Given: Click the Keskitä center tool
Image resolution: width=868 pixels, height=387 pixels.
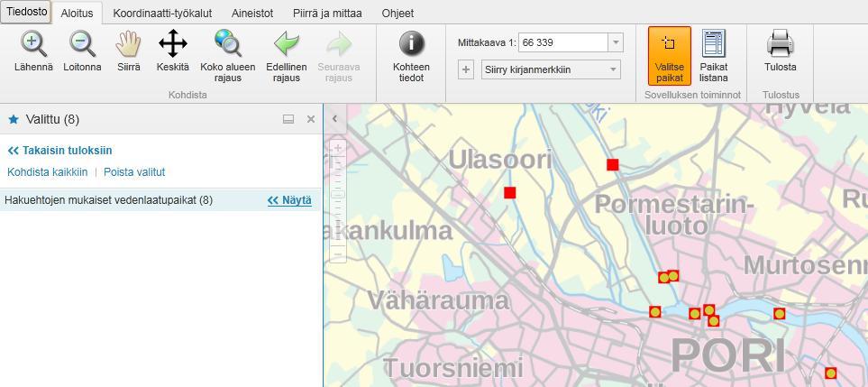Looking at the screenshot, I should point(173,51).
